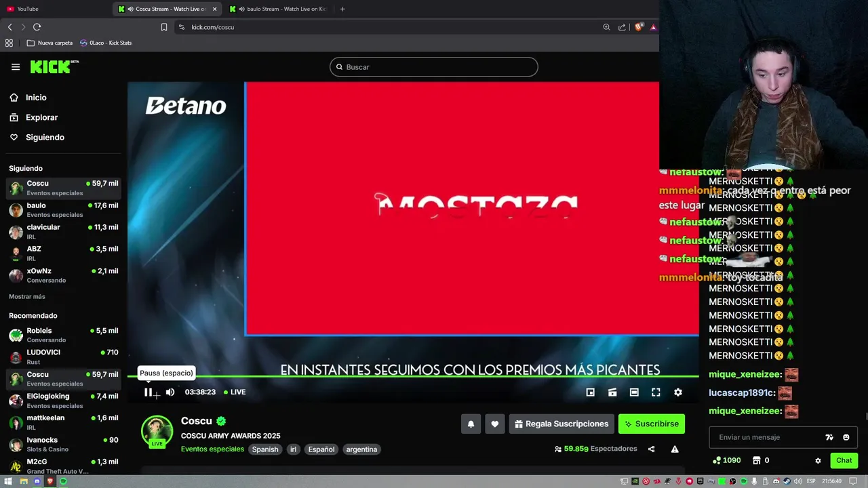Follow Coscu with the heart button
868x488 pixels.
coord(495,424)
